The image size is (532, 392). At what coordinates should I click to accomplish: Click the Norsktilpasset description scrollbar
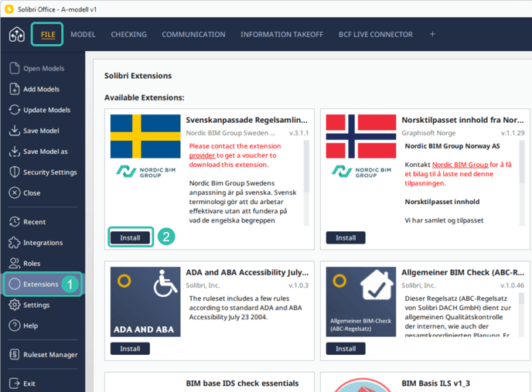pyautogui.click(x=522, y=162)
